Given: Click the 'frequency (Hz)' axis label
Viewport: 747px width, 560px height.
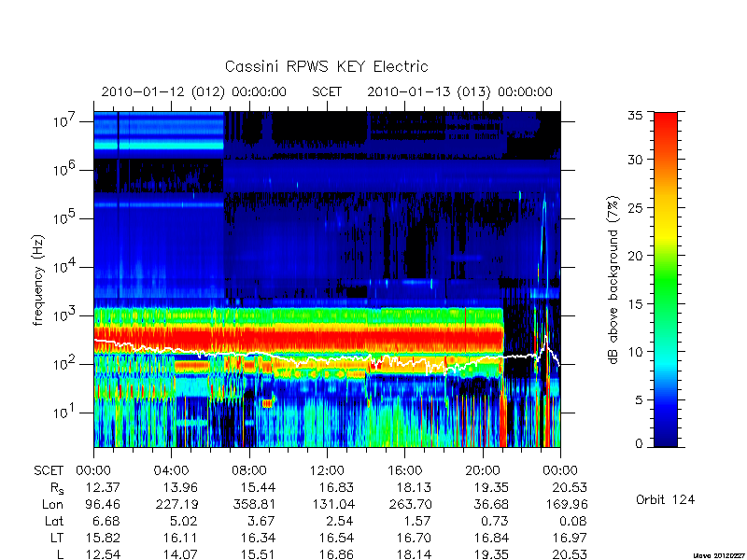Looking at the screenshot, I should (x=38, y=280).
